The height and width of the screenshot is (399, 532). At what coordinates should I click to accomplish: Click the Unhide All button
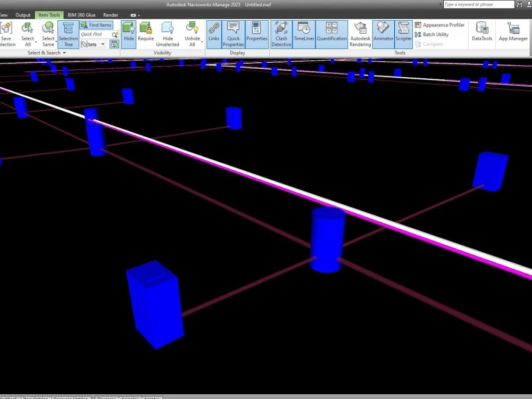[x=193, y=32]
